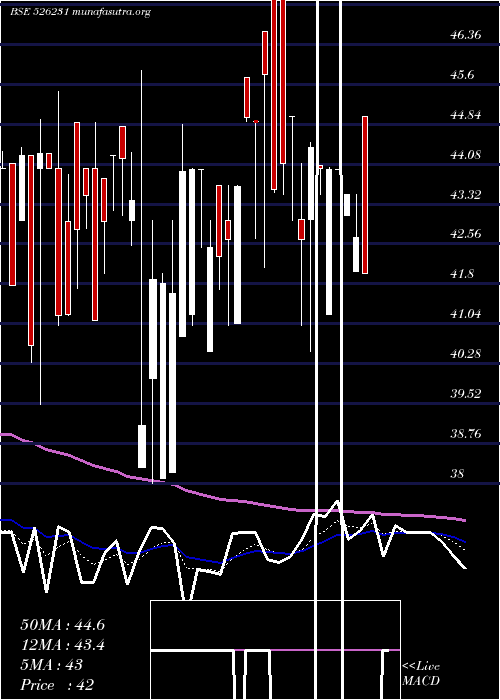Screen dimensions: 500x700
Task: Select the 41.8 price axis label
Action: point(462,274)
